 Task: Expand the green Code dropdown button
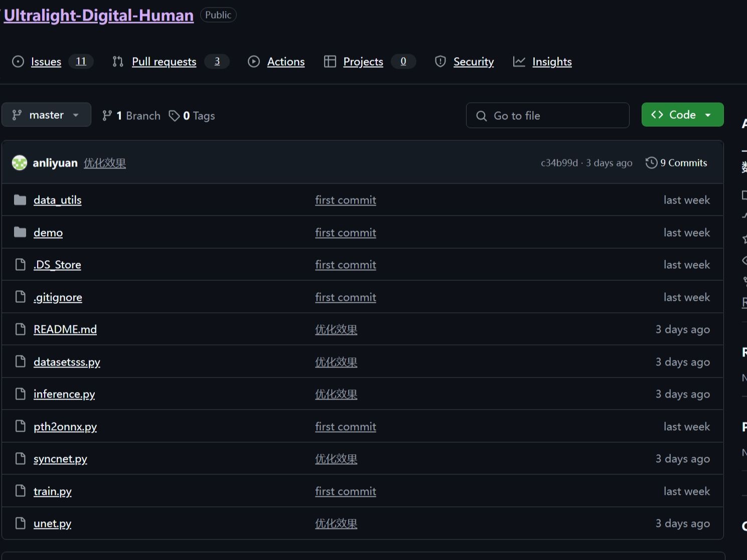(682, 115)
